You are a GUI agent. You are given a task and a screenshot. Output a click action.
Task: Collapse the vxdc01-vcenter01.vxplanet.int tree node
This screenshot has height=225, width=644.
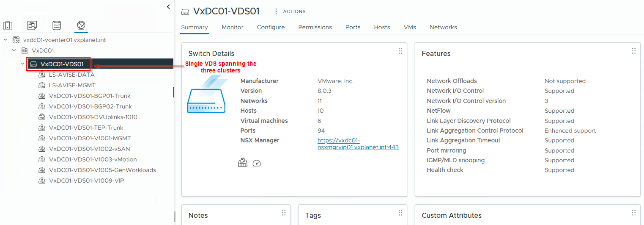[x=5, y=40]
